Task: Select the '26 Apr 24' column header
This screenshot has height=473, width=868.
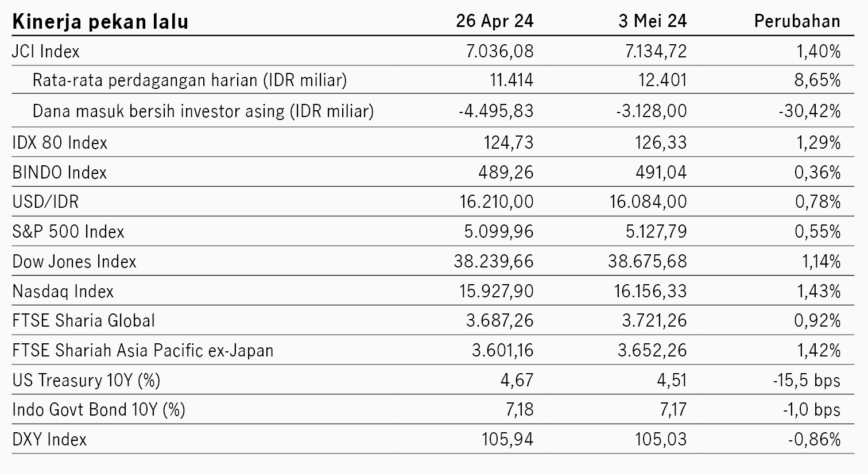Action: click(494, 21)
